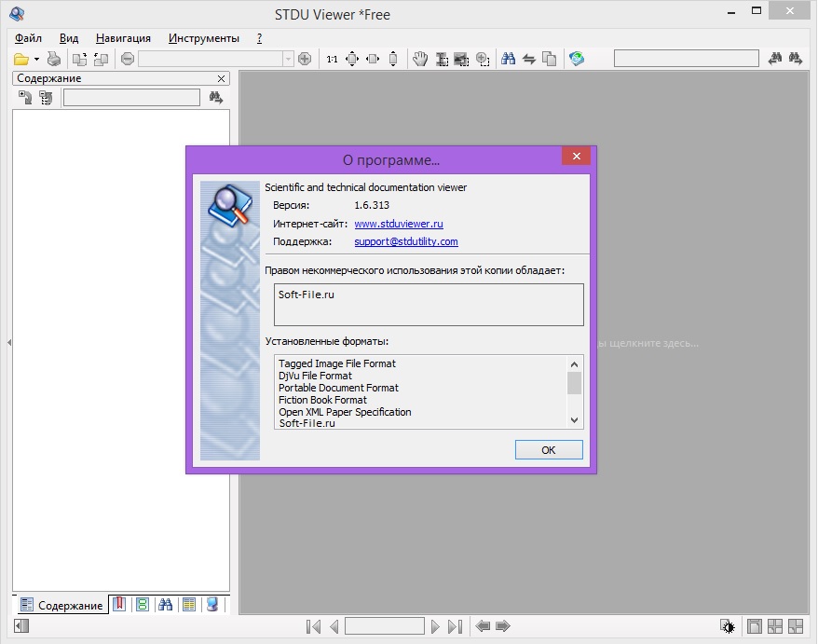The width and height of the screenshot is (818, 644).
Task: Go to the next page
Action: [x=435, y=626]
